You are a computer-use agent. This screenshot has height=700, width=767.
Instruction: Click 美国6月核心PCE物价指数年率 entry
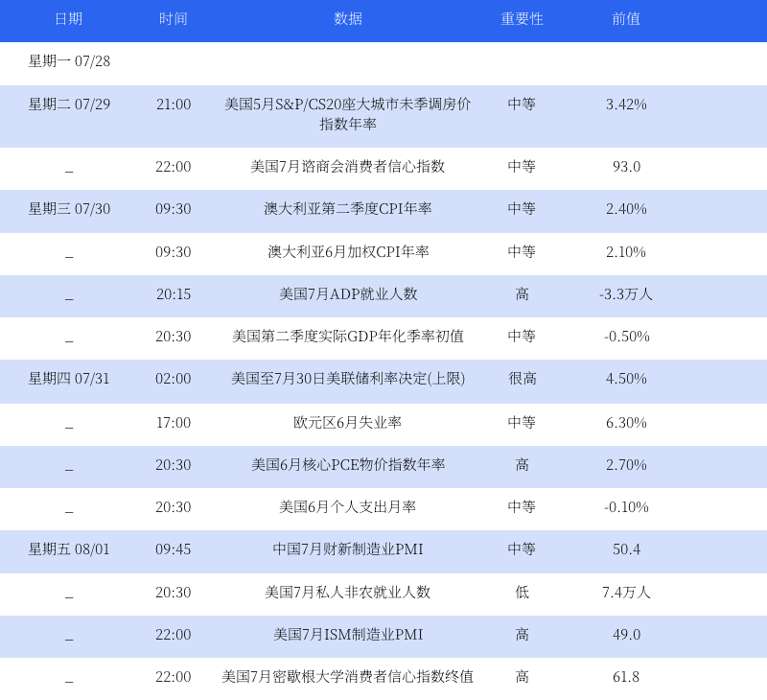[348, 465]
